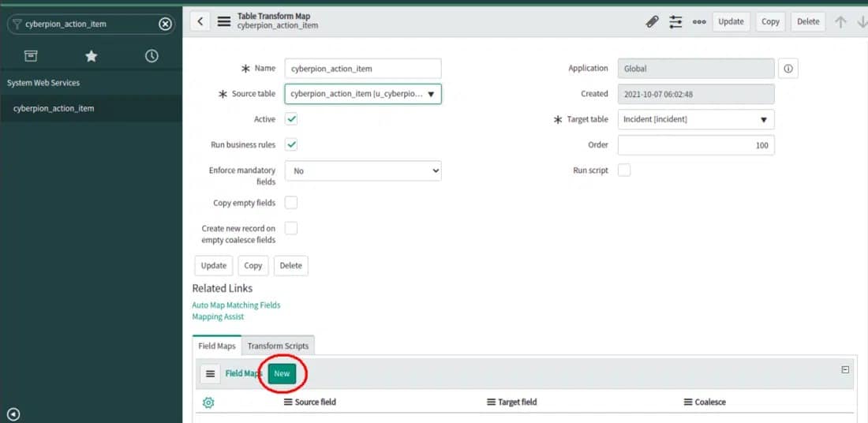Click the Application Global field
This screenshot has height=423, width=868.
(697, 69)
